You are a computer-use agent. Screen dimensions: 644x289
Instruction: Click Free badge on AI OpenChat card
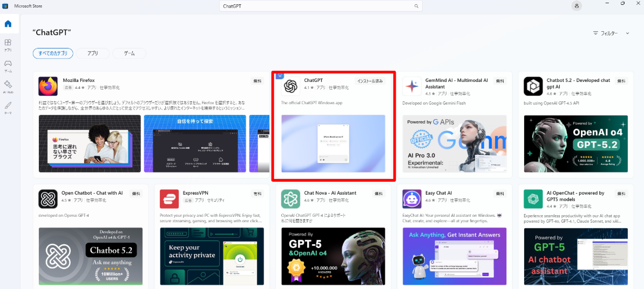click(621, 194)
